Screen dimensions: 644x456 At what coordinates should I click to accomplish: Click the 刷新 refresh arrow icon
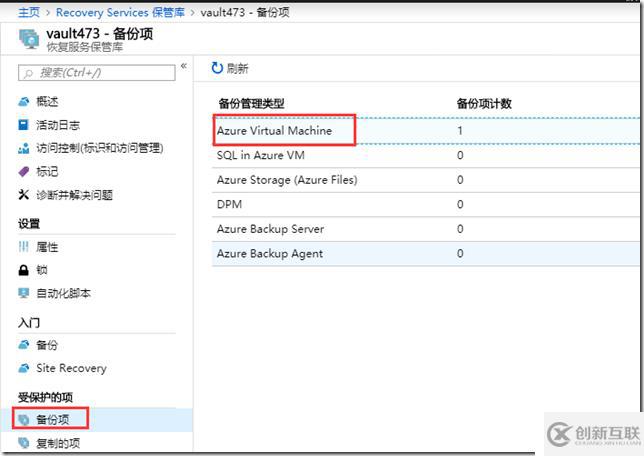(x=217, y=68)
